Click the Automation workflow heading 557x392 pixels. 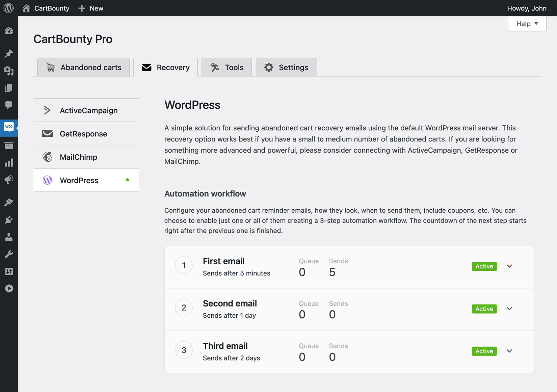coord(205,194)
